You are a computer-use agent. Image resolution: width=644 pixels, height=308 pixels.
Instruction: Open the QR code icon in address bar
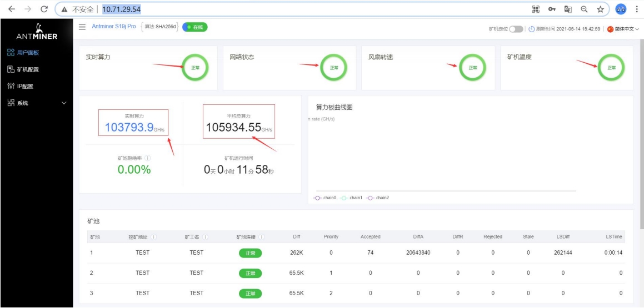tap(536, 9)
